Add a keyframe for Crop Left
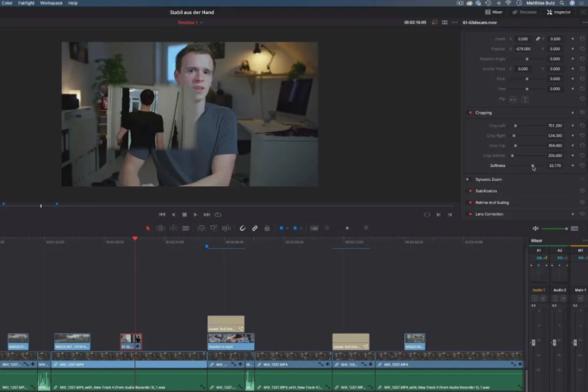Screen dimensions: 588x392 tap(572, 126)
